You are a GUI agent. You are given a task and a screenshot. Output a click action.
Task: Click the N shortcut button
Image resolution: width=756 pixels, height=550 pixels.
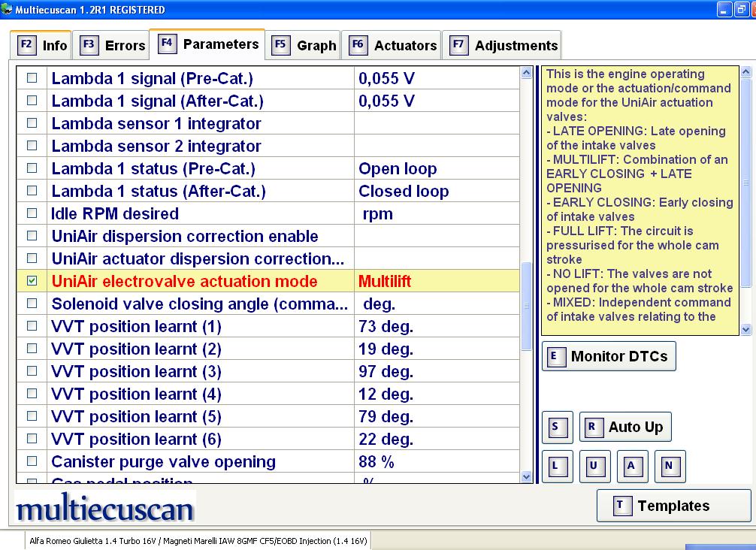coord(670,467)
